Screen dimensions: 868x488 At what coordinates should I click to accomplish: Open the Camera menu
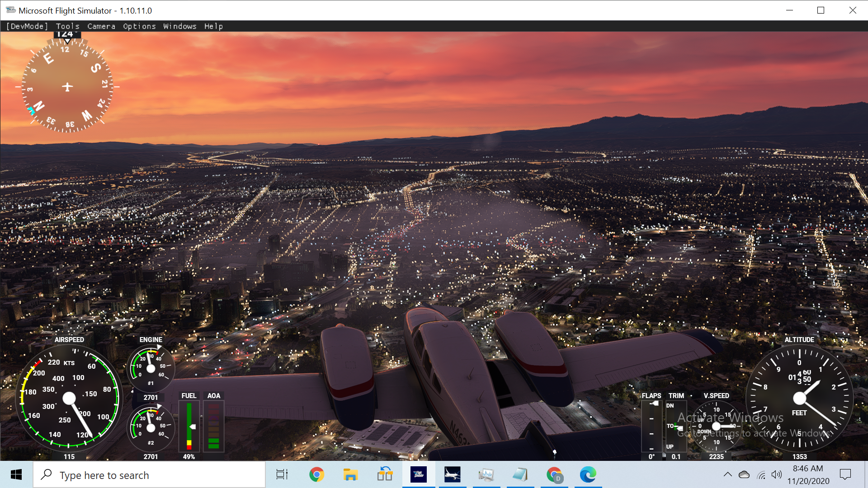pyautogui.click(x=101, y=26)
